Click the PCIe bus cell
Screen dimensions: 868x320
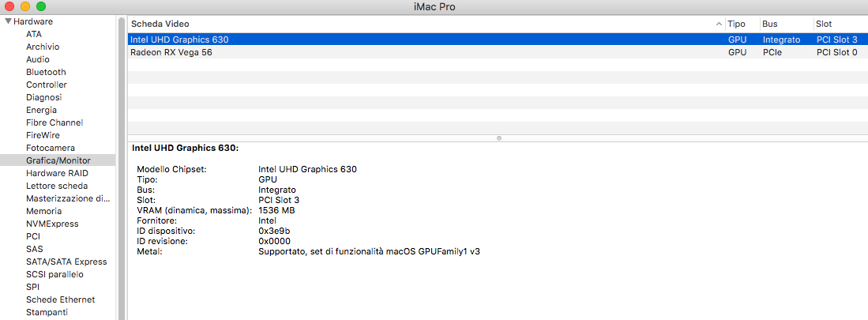tap(772, 53)
